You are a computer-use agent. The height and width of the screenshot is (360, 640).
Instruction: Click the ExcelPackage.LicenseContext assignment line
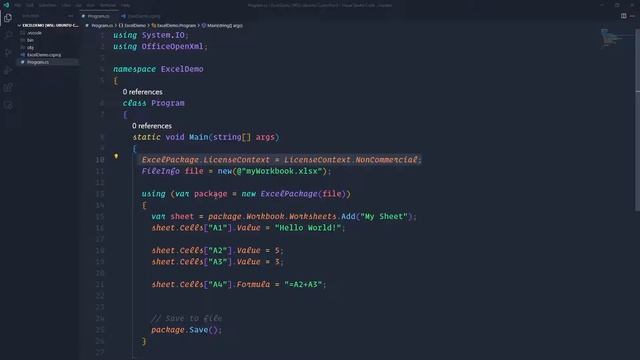coord(281,160)
